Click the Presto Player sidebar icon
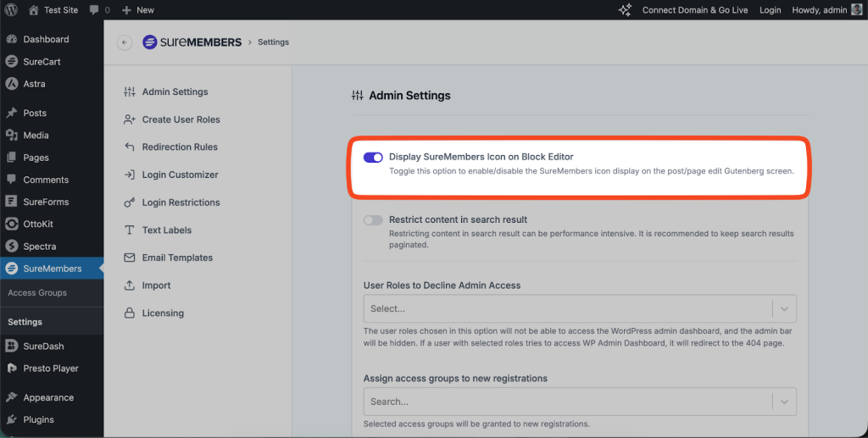 pos(12,369)
